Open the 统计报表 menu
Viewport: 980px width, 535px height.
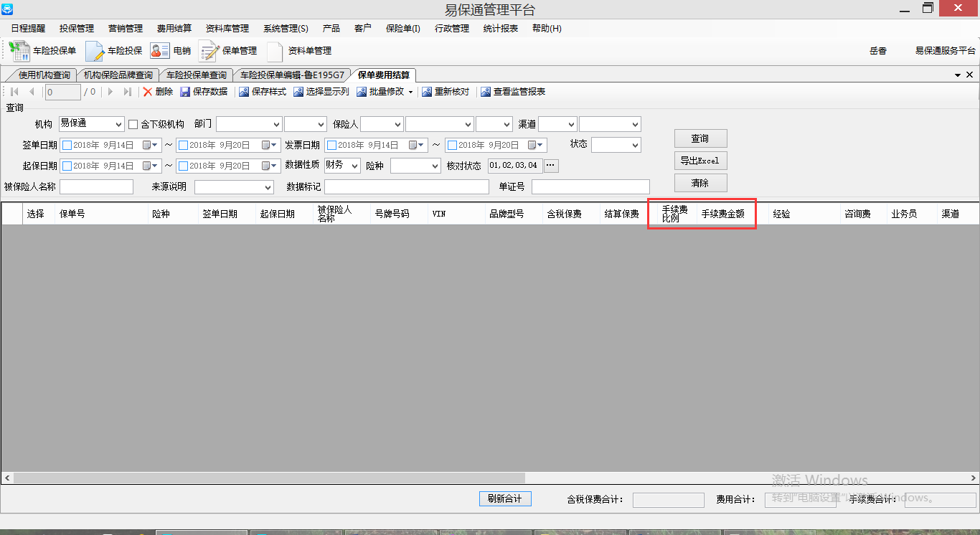click(501, 29)
